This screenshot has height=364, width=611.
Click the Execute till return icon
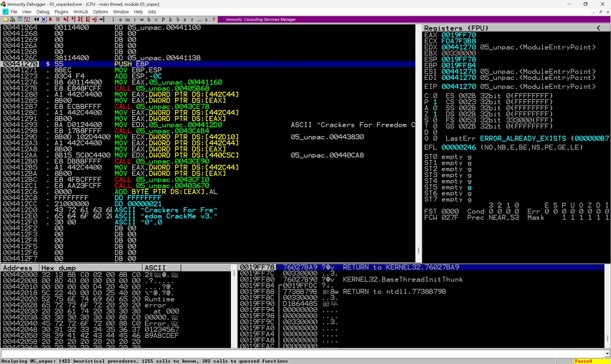coord(95,19)
